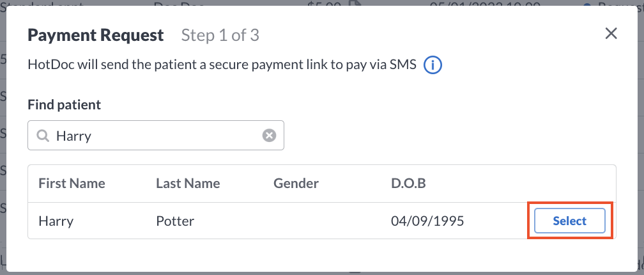Screen dimensions: 644x275
Task: Clear the Harry search text
Action: pos(270,135)
